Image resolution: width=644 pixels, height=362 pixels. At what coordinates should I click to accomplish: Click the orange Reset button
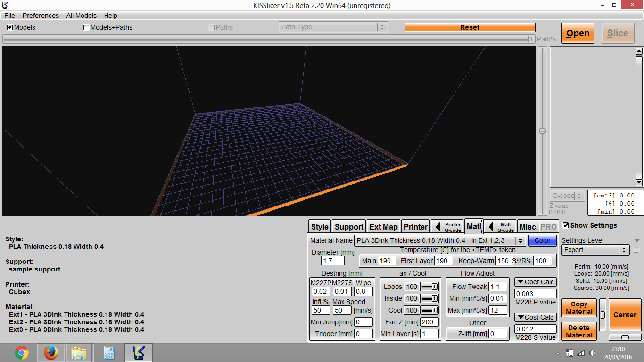click(470, 27)
